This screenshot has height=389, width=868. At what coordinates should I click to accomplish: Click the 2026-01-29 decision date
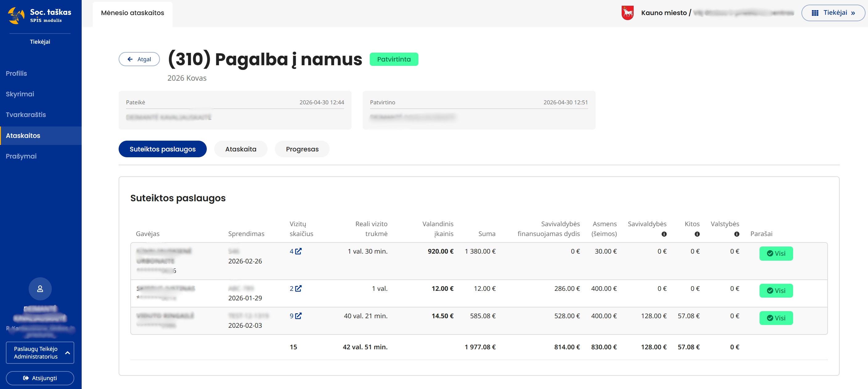click(245, 298)
